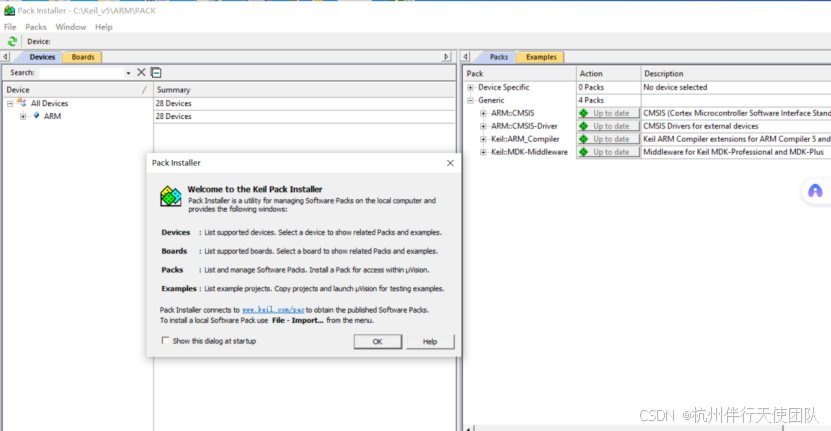Click the Summary column header

coord(304,90)
